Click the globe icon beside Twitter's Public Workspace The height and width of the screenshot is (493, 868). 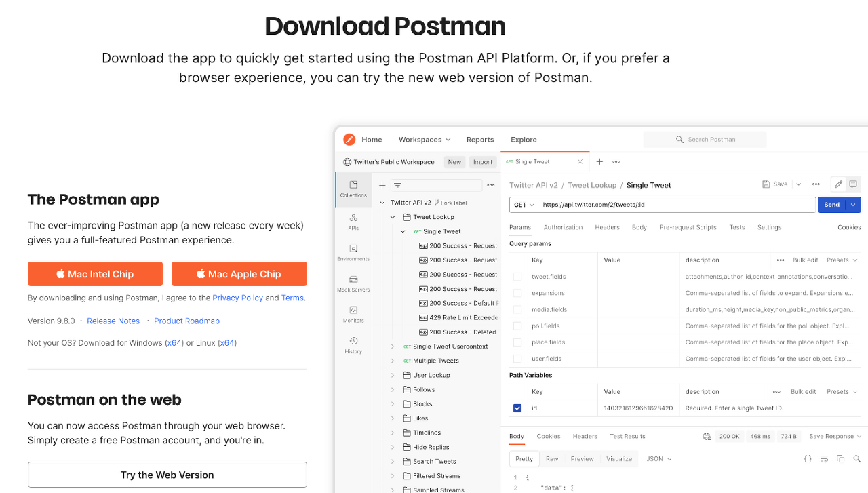[x=347, y=162]
